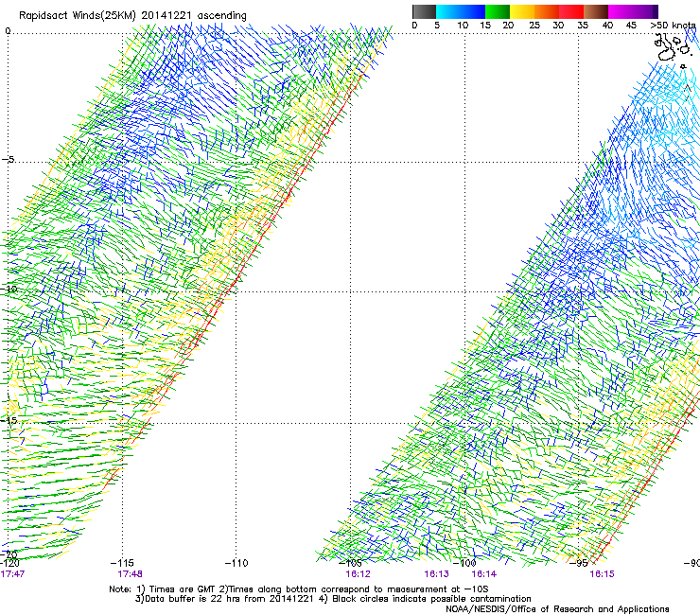Click the red 30-35 knots legend swatch
The width and height of the screenshot is (700, 615).
[x=571, y=11]
